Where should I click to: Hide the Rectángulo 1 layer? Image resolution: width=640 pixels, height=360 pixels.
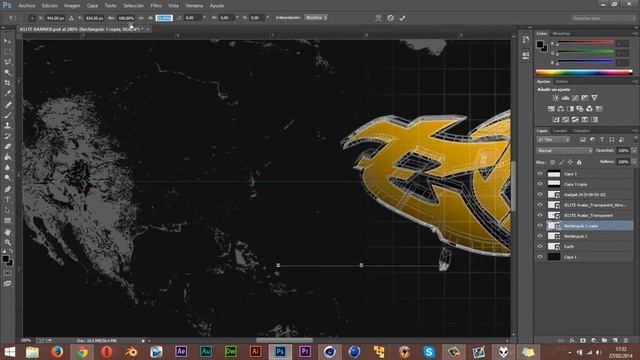coord(540,236)
